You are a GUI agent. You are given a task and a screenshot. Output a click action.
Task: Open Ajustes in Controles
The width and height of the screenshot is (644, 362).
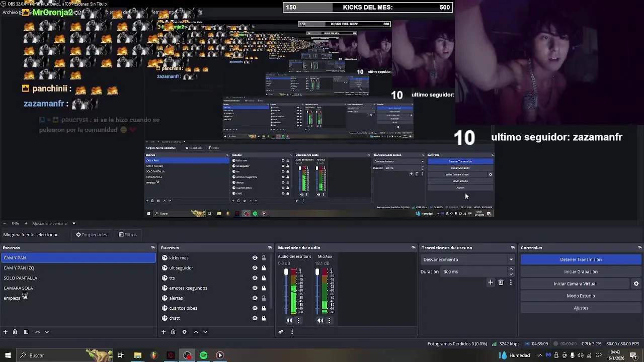click(x=581, y=308)
